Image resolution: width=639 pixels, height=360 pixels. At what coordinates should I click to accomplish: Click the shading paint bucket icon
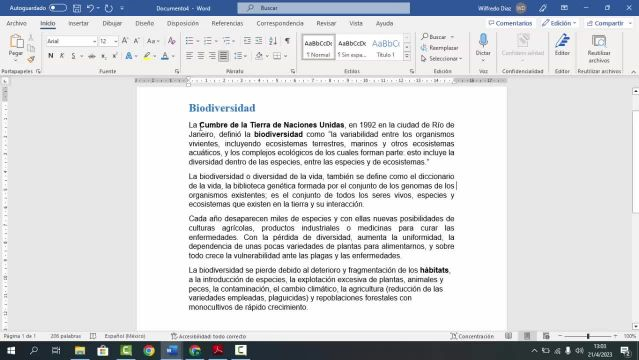pyautogui.click(x=259, y=56)
